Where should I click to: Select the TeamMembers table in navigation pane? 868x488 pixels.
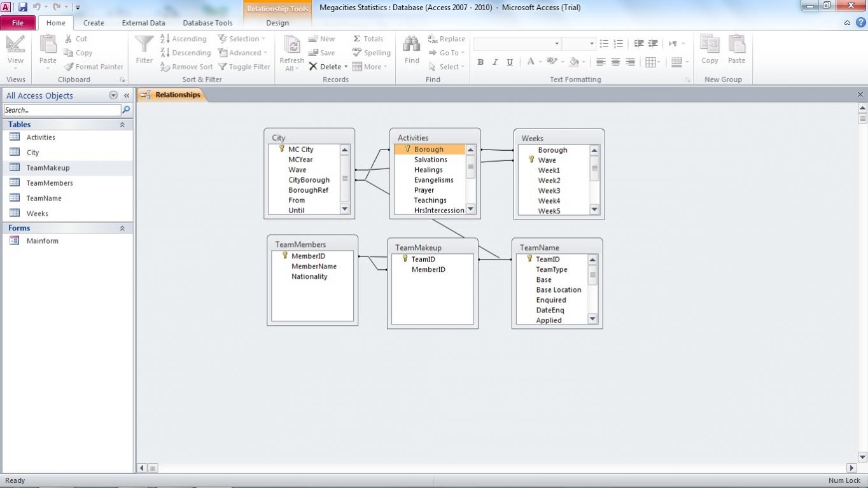(x=50, y=183)
